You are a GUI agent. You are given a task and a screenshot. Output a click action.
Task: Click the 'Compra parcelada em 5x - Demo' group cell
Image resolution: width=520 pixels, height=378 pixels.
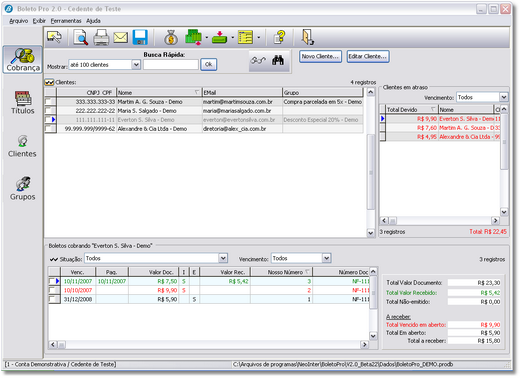point(323,102)
